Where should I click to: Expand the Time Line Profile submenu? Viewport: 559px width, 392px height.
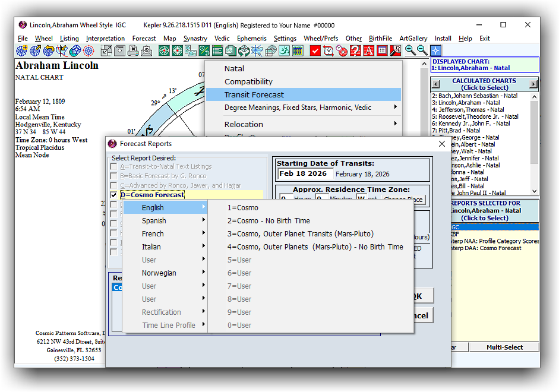165,325
